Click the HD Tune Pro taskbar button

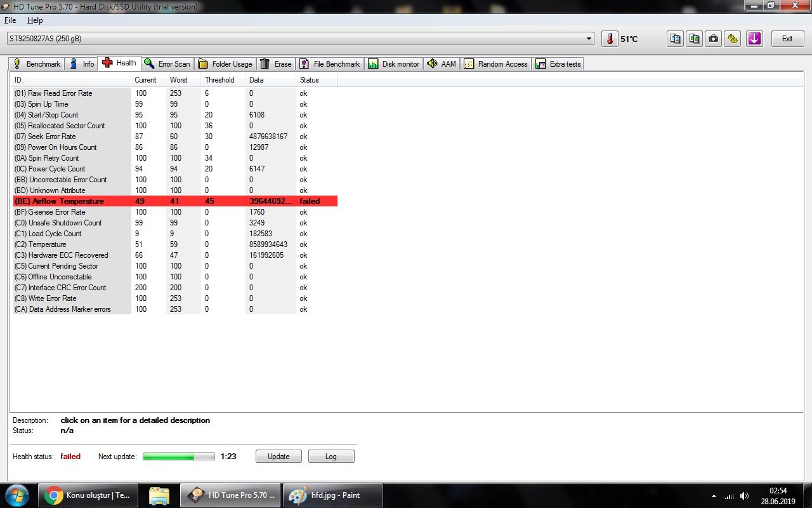click(x=230, y=495)
